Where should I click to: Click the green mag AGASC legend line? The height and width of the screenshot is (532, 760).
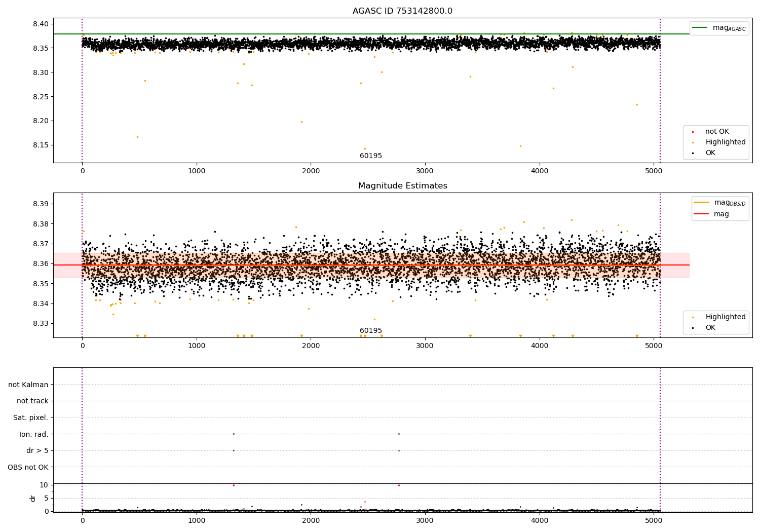tap(700, 28)
